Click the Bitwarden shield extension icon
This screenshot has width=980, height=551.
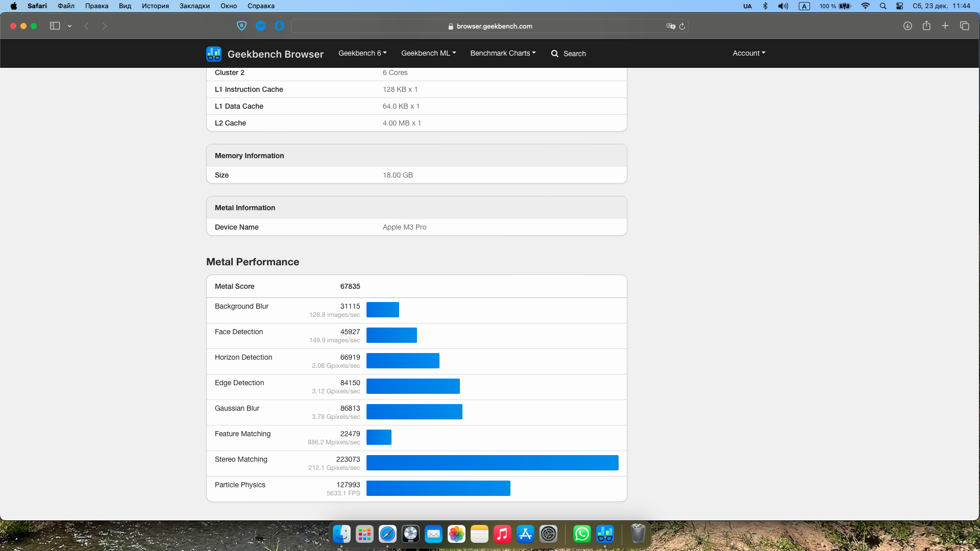click(x=242, y=26)
